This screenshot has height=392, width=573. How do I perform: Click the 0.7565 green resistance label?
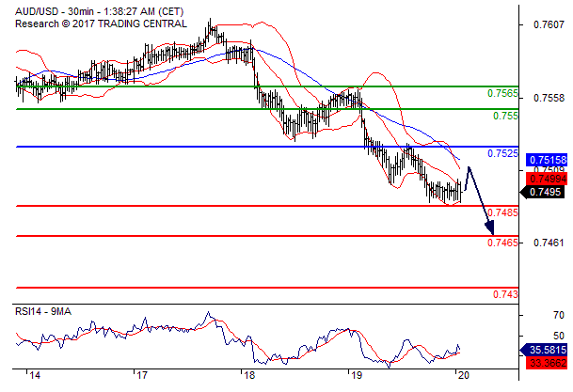(x=502, y=93)
